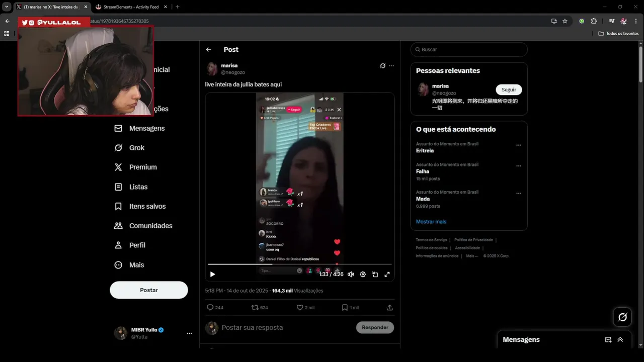Open the Chrome profile avatar
Viewport: 644px width, 362px height.
coord(624,21)
